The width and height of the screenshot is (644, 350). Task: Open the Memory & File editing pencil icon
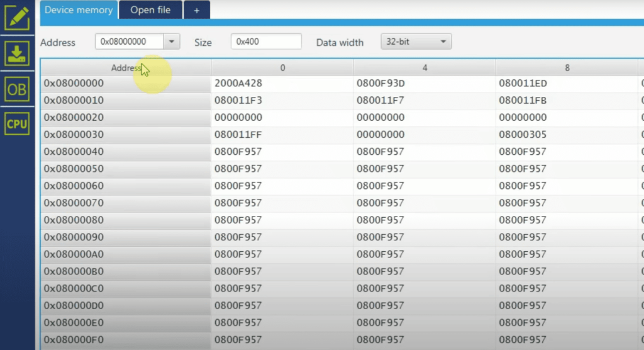pyautogui.click(x=17, y=18)
